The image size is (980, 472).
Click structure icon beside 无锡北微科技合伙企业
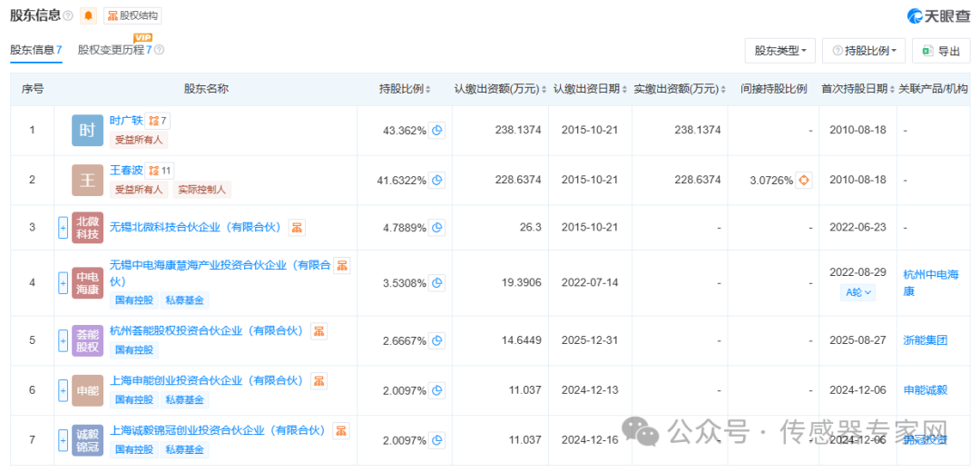(297, 228)
